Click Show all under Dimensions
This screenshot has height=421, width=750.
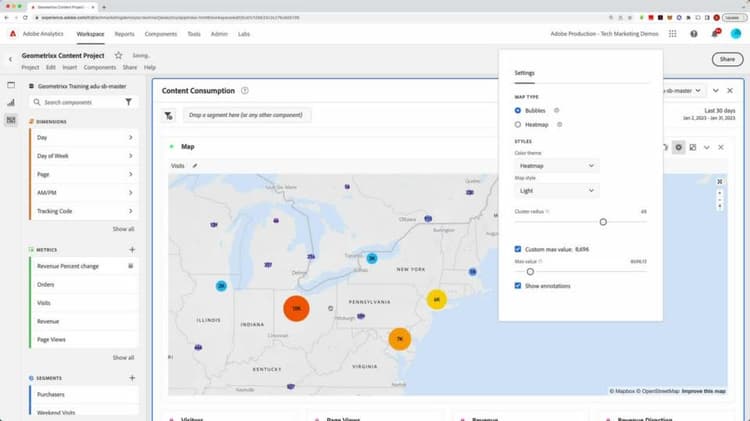(x=123, y=229)
